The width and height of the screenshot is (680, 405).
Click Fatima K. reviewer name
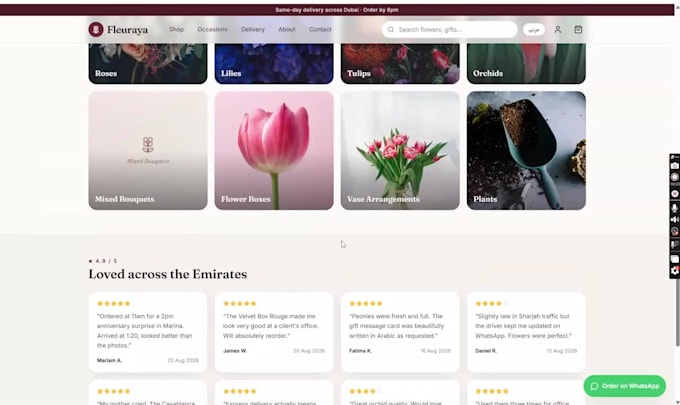point(360,351)
